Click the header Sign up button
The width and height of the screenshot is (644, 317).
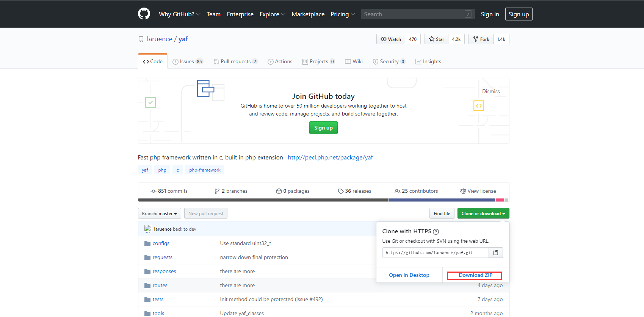[519, 14]
